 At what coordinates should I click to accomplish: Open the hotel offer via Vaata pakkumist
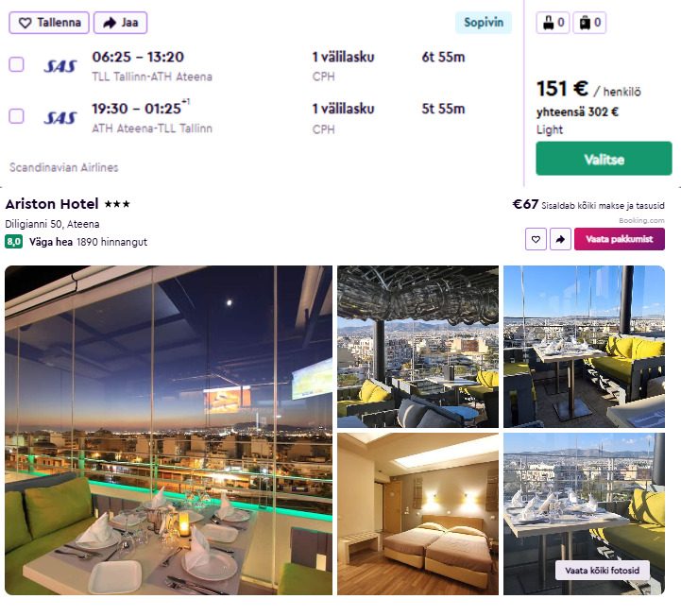[620, 239]
